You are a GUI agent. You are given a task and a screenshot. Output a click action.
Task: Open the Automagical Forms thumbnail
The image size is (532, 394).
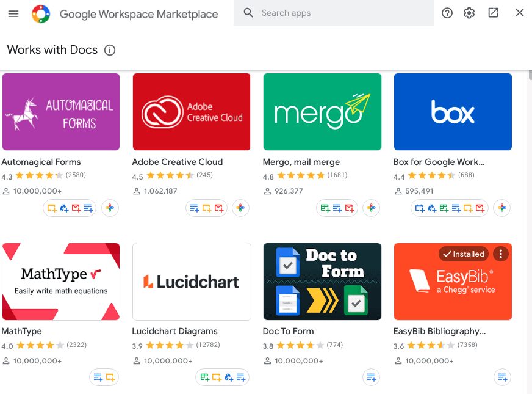pyautogui.click(x=61, y=112)
